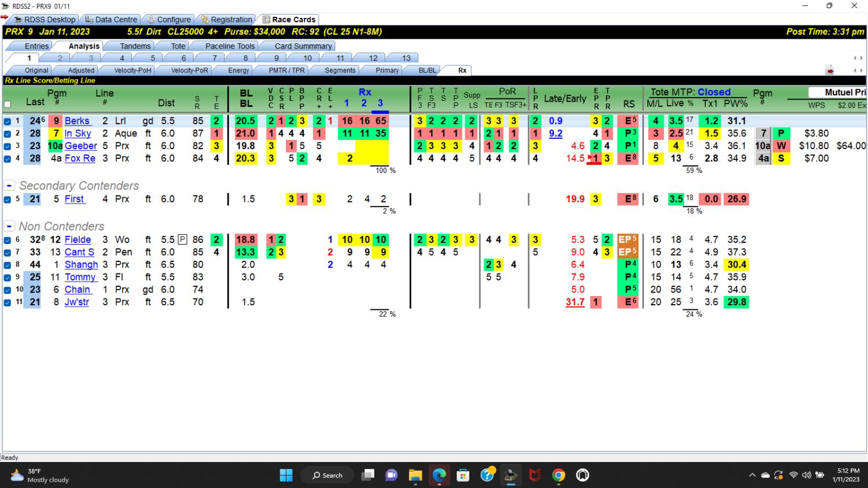This screenshot has height=488, width=868.
Task: Open Task View from taskbar
Action: pos(367,475)
